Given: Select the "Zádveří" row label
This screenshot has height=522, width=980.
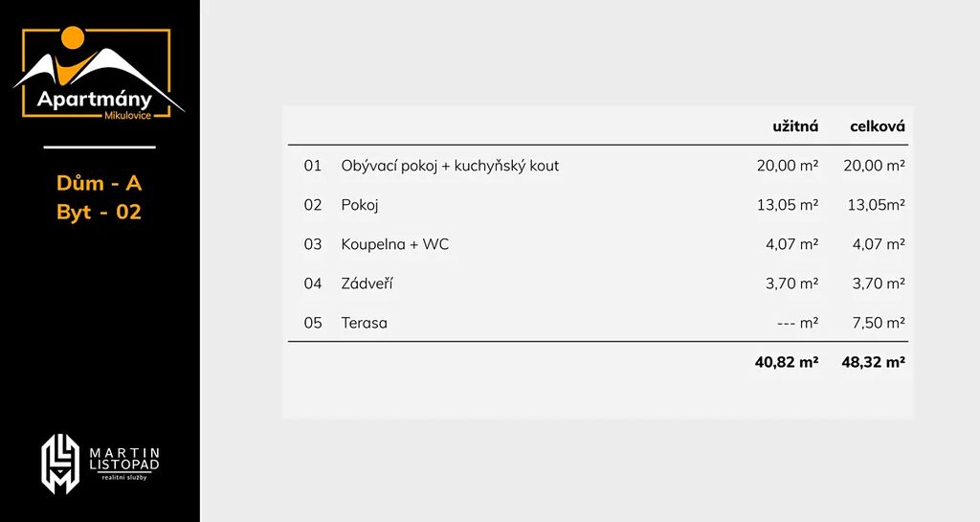Looking at the screenshot, I should [367, 284].
